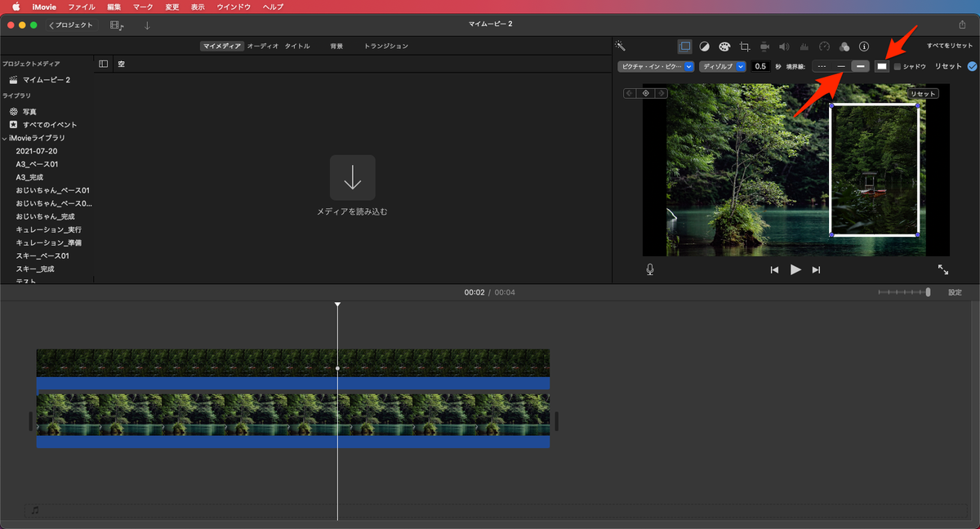The image size is (980, 529).
Task: Select the cropping tool icon
Action: [745, 47]
